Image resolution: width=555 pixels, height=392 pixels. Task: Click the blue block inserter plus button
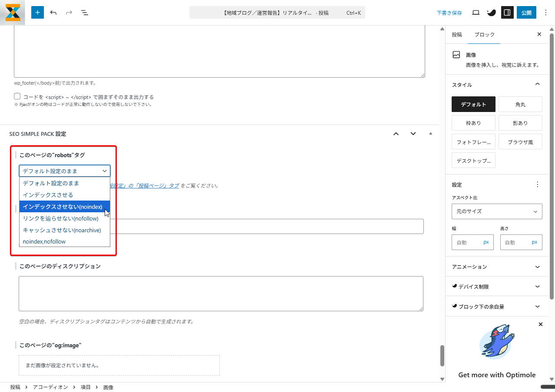point(37,13)
